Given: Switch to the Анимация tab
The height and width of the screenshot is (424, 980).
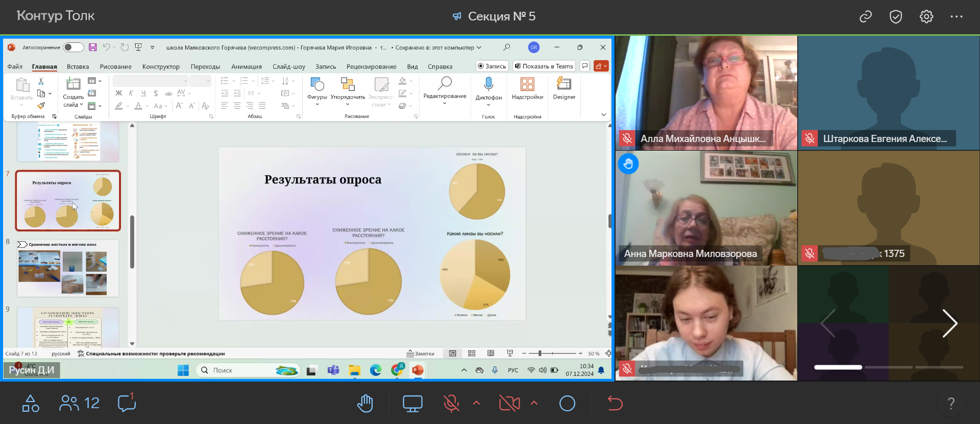Looking at the screenshot, I should pyautogui.click(x=247, y=66).
